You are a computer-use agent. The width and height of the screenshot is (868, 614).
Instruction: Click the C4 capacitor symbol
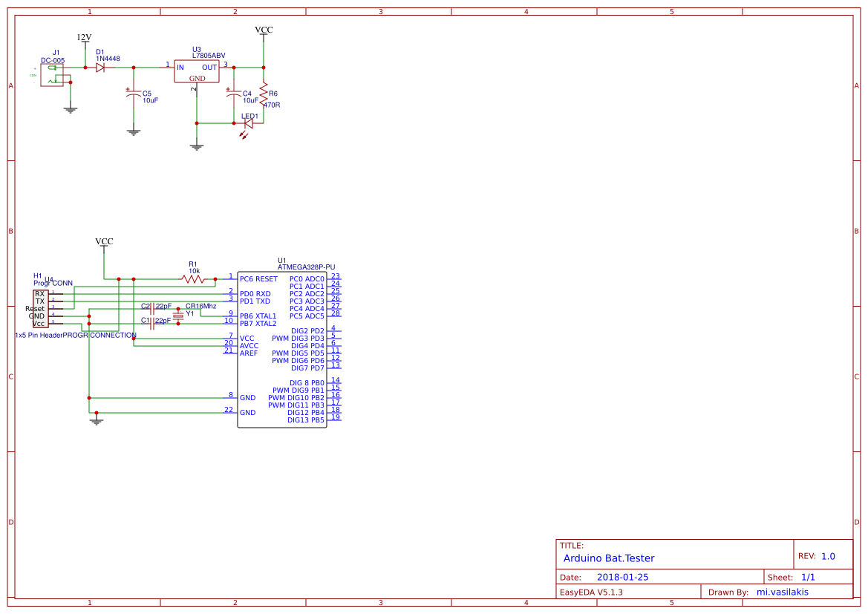(x=234, y=93)
